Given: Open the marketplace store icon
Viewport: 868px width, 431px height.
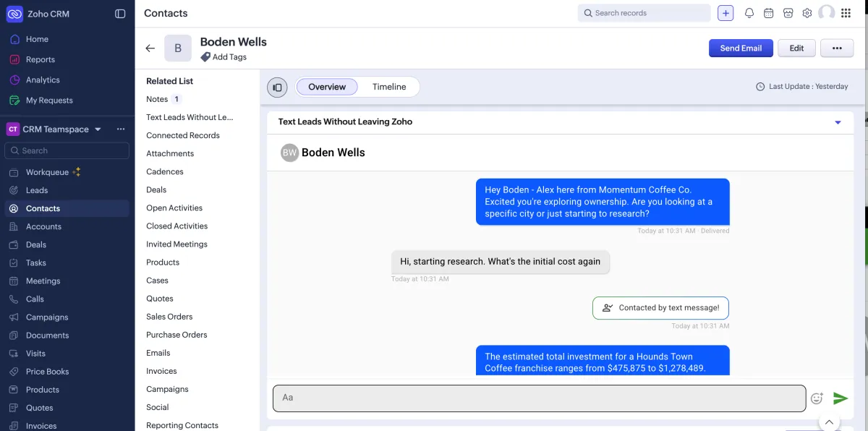Looking at the screenshot, I should (x=788, y=13).
